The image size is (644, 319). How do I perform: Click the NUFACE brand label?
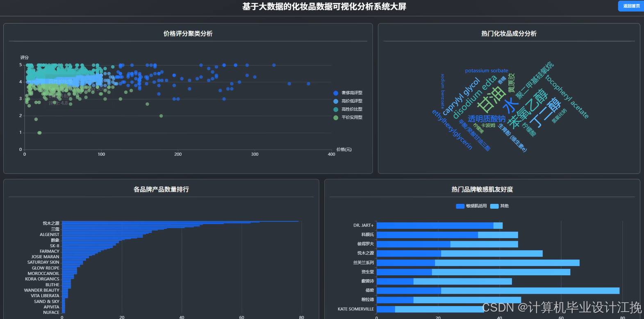coord(51,312)
